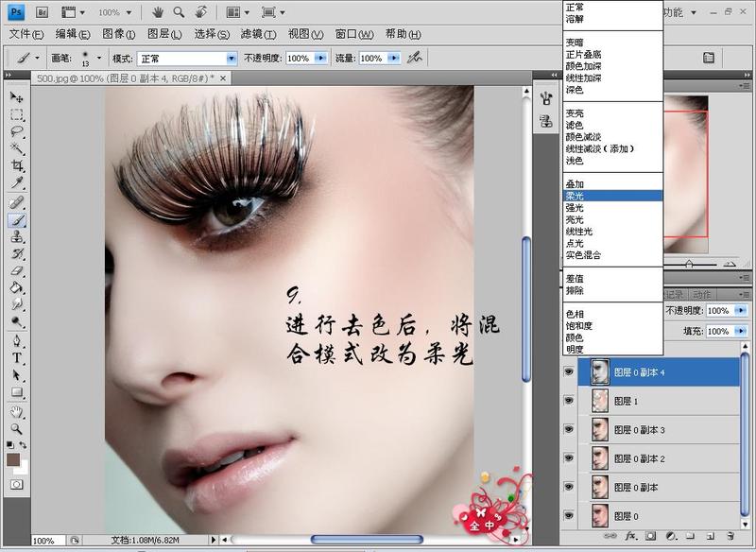The height and width of the screenshot is (552, 756).
Task: Select layer named 图层 0 副本 3
Action: pos(659,429)
